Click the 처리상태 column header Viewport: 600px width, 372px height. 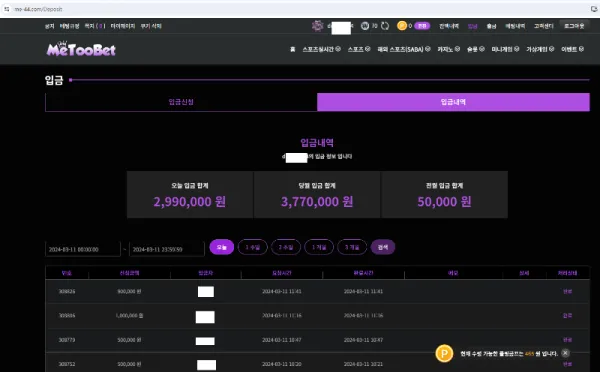pos(567,273)
